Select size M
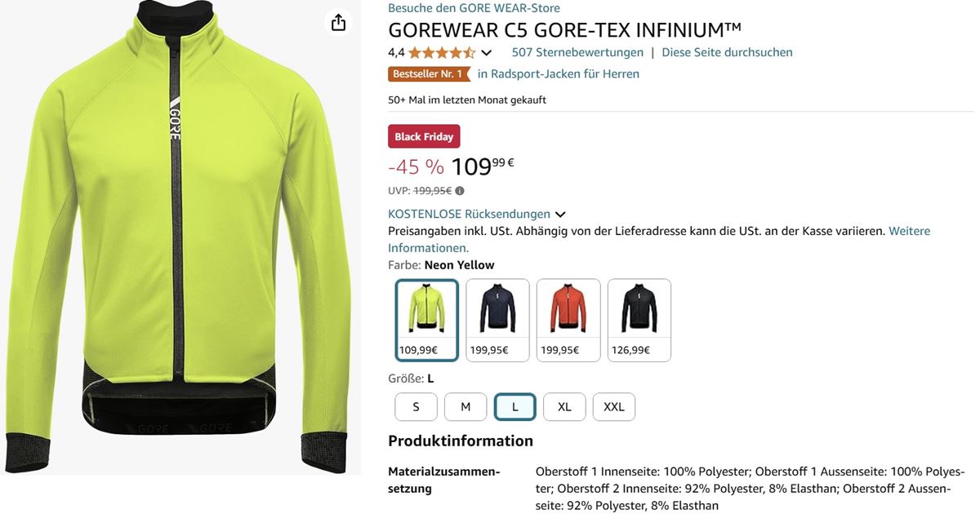 tap(465, 407)
